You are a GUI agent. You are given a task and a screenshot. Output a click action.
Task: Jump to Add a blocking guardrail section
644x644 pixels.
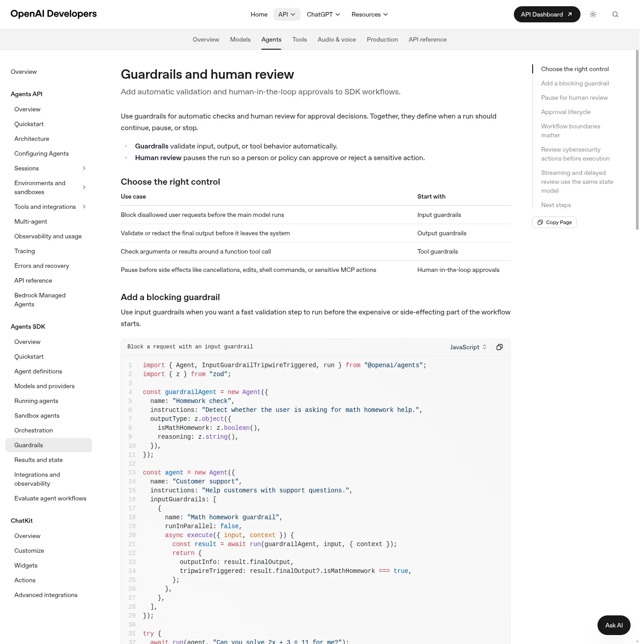tap(575, 83)
